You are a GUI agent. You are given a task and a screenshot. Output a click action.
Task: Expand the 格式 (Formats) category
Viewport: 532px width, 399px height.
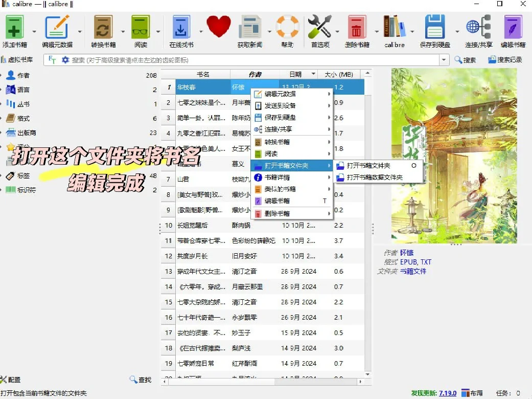point(2,118)
